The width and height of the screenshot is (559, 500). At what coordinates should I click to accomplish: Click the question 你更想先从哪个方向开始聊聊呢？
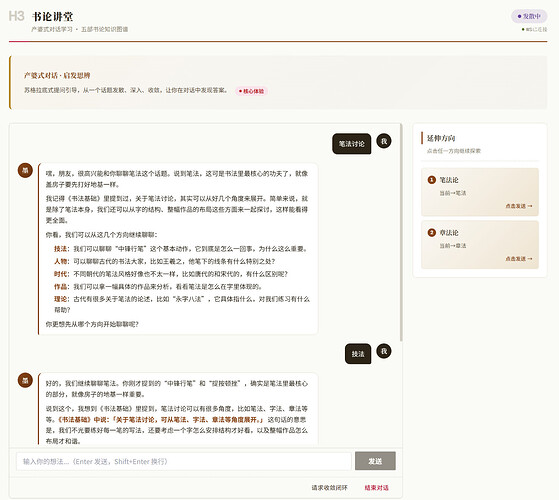click(x=92, y=324)
